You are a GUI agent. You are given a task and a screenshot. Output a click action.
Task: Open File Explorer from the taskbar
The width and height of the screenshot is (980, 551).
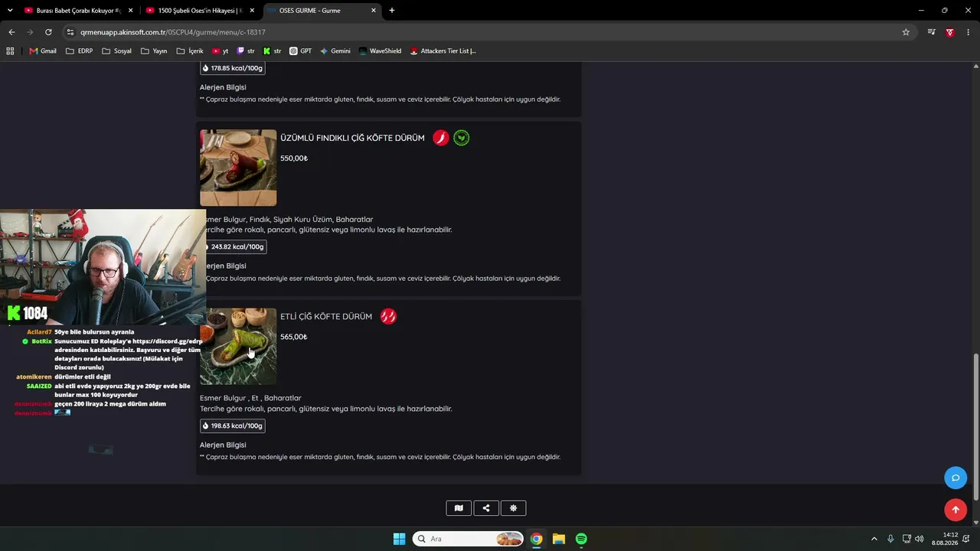(x=559, y=539)
